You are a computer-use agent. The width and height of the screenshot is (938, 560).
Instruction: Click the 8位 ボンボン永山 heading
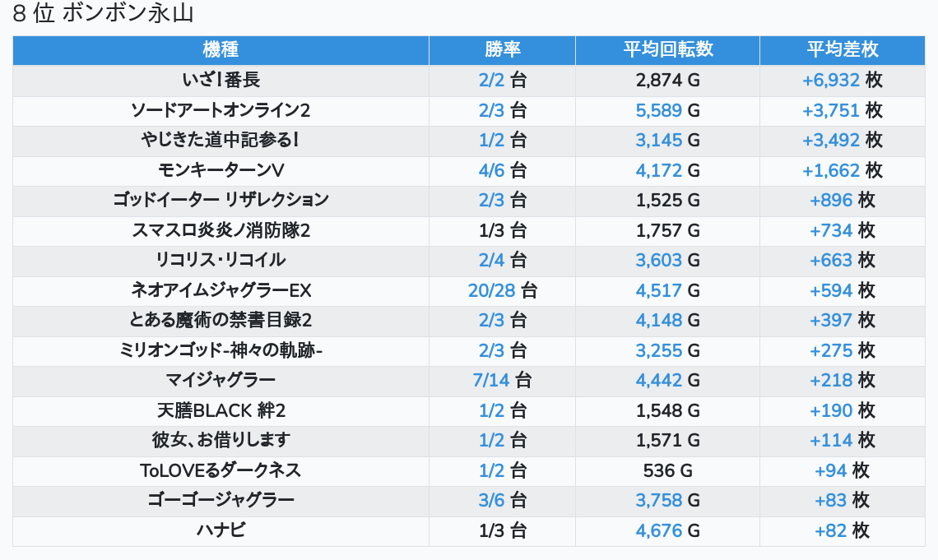coord(103,13)
